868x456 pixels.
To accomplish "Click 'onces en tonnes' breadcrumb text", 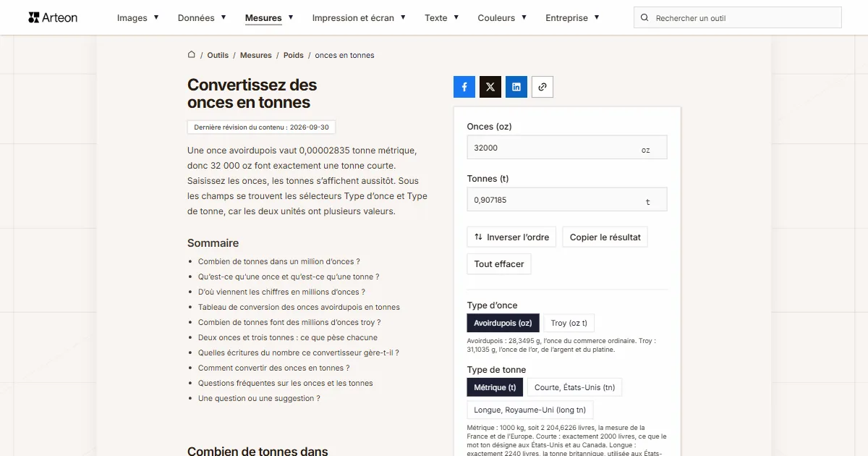I will pos(344,55).
